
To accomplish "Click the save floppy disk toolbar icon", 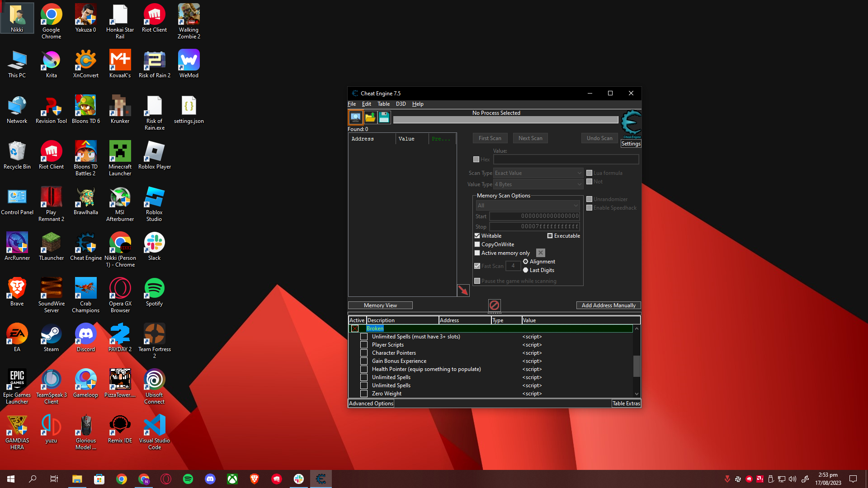I will 384,117.
